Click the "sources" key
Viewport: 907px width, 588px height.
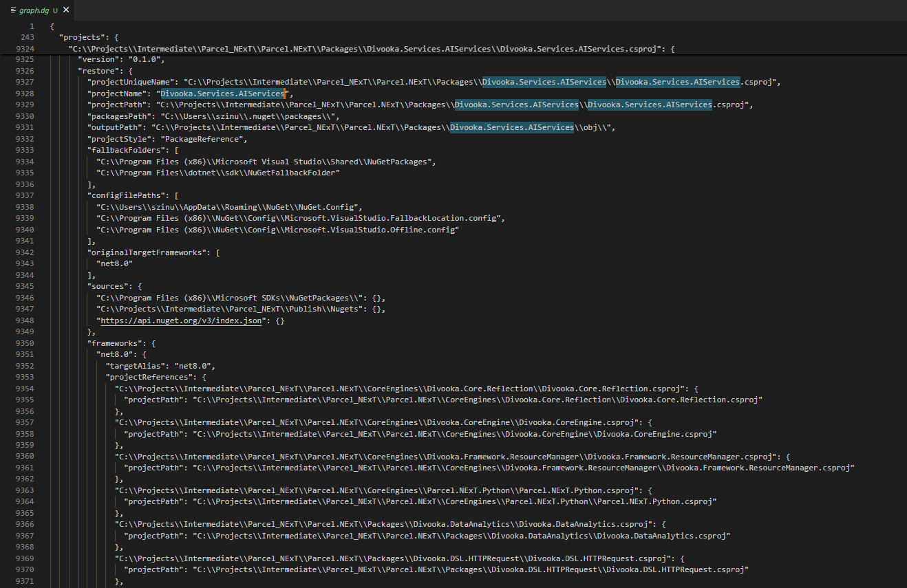(107, 285)
